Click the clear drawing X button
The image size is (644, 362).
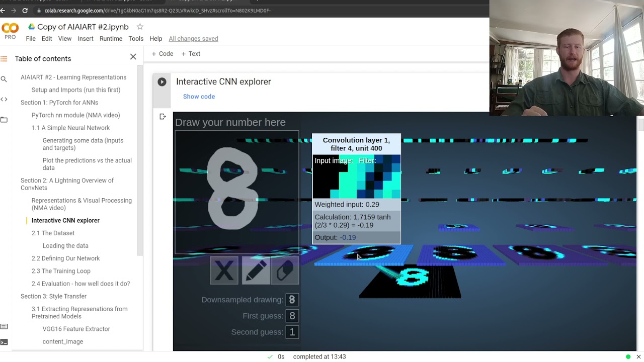click(224, 271)
